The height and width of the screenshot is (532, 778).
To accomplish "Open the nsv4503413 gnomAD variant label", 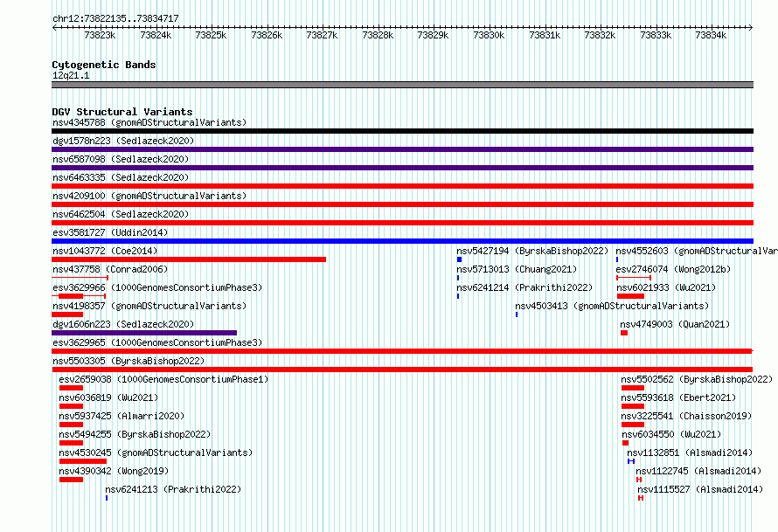I will 612,306.
